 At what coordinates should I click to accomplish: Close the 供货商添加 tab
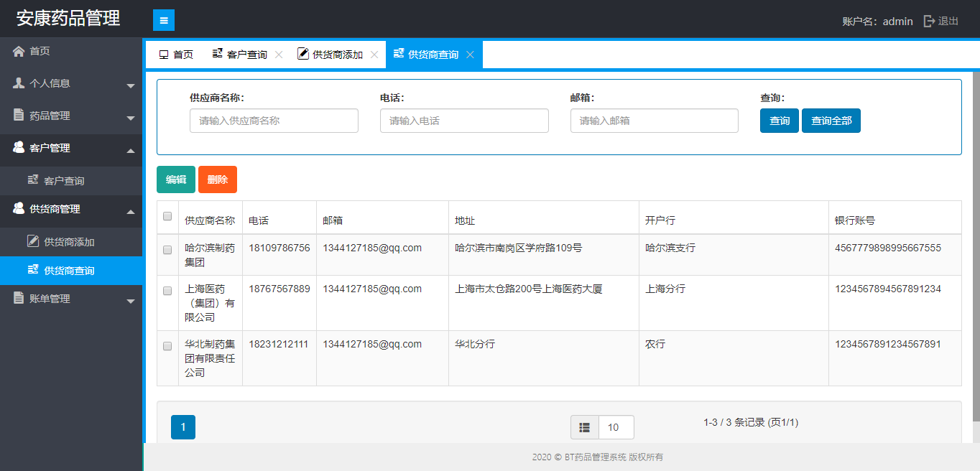click(374, 55)
